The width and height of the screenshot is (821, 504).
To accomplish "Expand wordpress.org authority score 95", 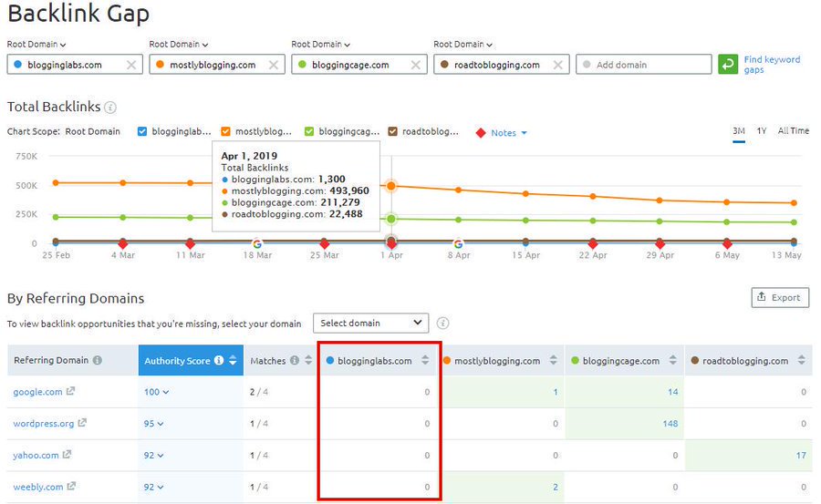I will click(153, 424).
